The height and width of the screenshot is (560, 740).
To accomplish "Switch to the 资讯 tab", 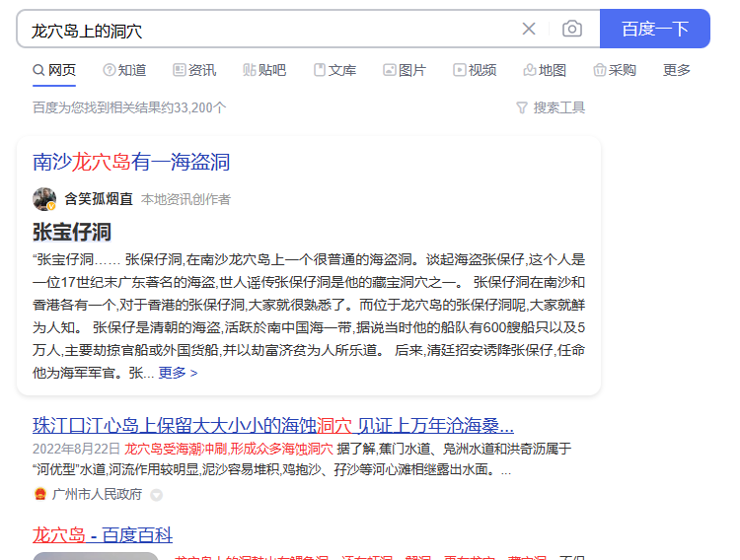I will [x=194, y=70].
